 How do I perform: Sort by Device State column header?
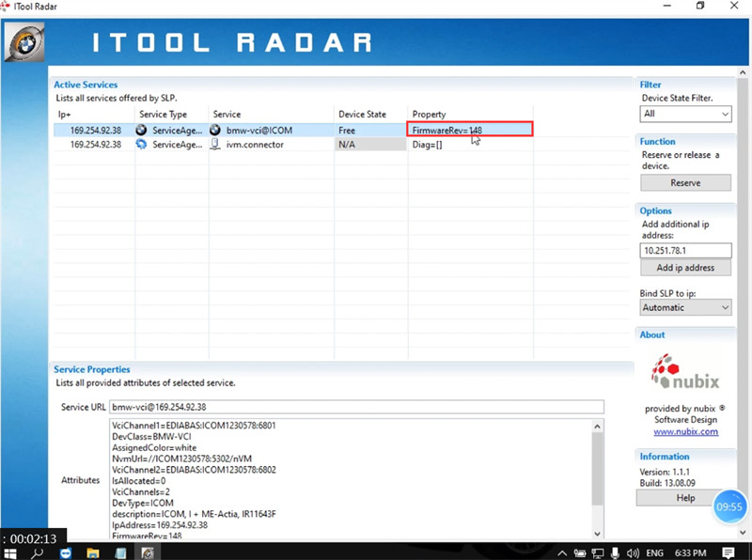[370, 114]
